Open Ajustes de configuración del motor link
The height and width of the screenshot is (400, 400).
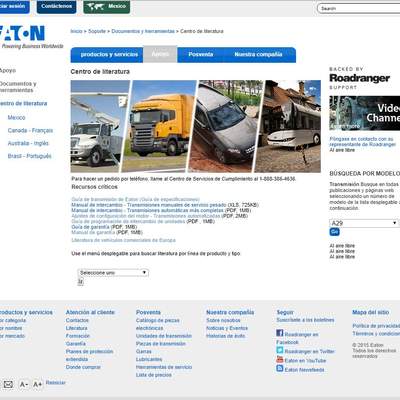[146, 216]
